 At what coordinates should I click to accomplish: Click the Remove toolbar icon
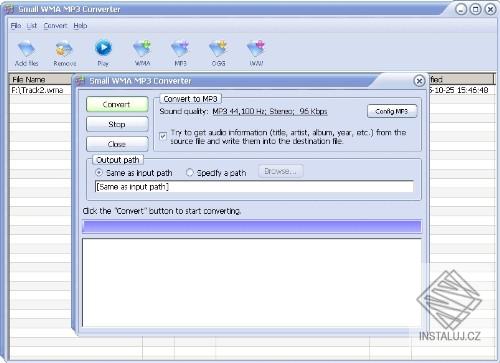pyautogui.click(x=65, y=53)
